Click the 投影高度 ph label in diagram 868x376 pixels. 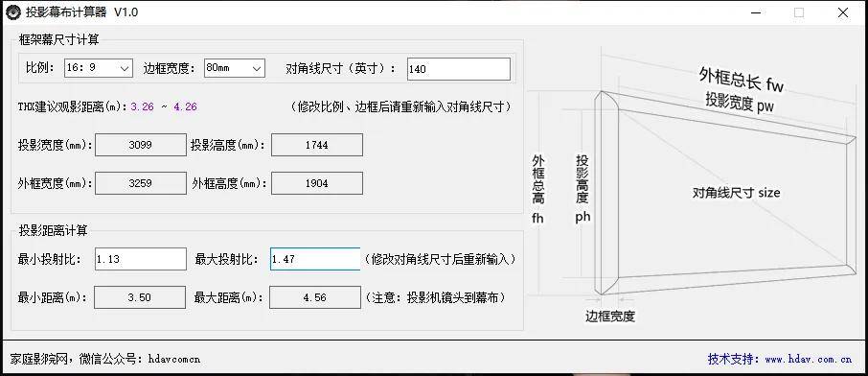pyautogui.click(x=582, y=189)
